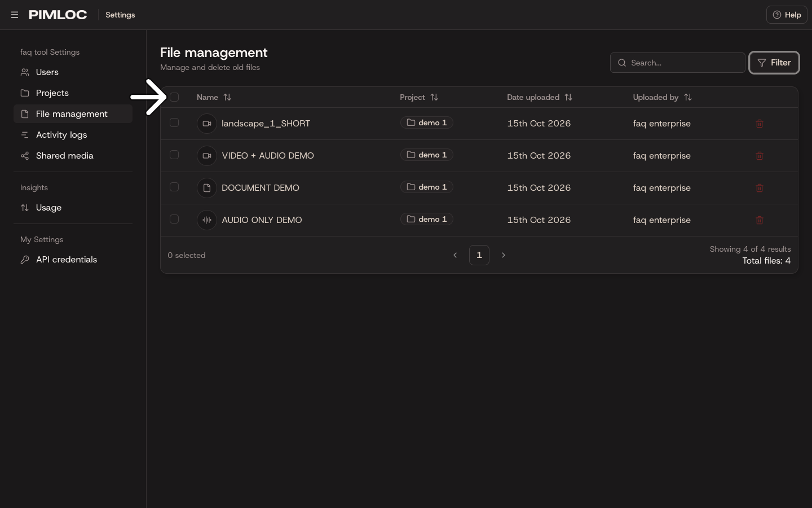Click AUDIO ONLY DEMO trash icon
Image resolution: width=812 pixels, height=508 pixels.
click(x=760, y=220)
